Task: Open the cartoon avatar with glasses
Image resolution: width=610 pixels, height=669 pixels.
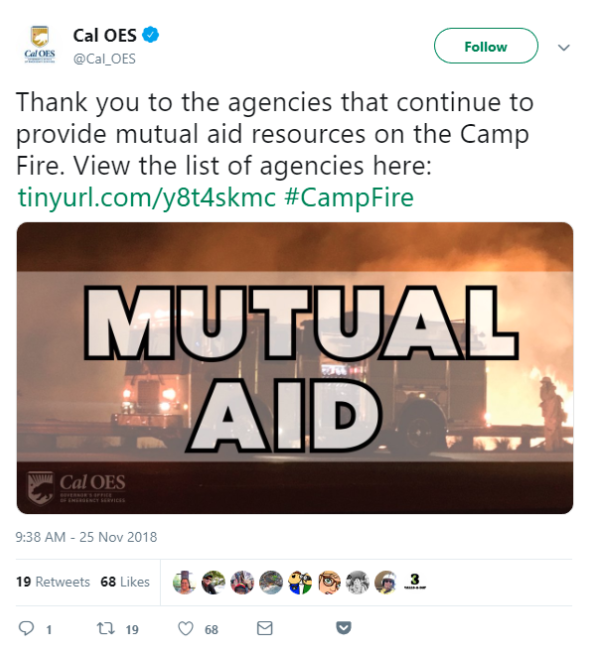Action: click(x=329, y=582)
